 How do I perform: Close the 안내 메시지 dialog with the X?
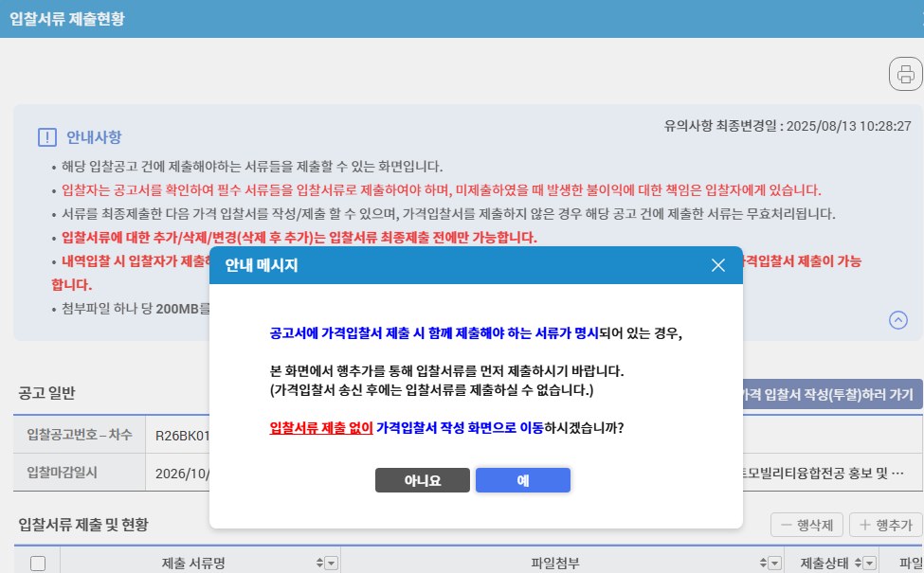(717, 265)
